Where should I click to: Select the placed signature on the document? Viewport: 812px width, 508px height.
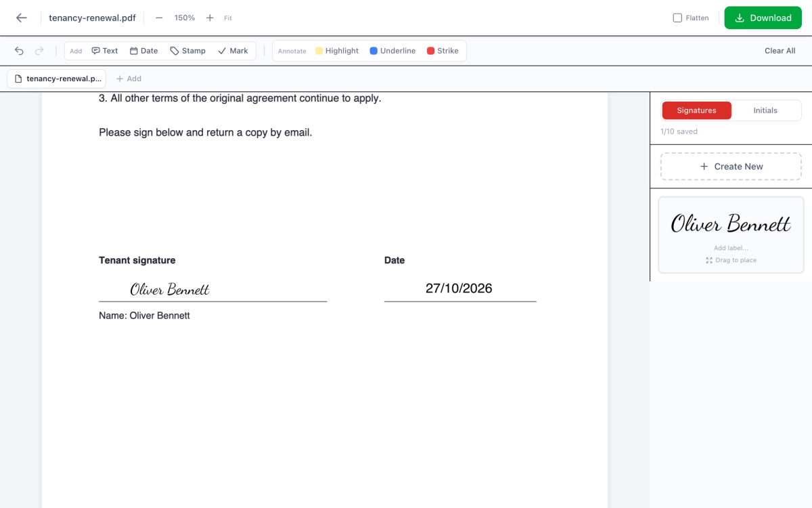pos(170,289)
